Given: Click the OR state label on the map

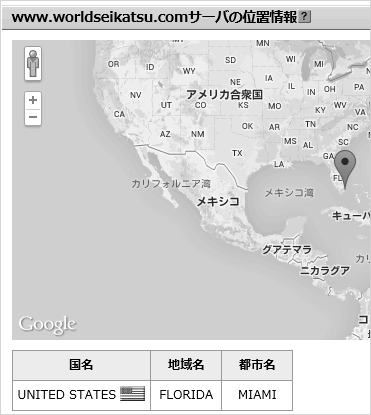Looking at the screenshot, I should pos(113,64).
